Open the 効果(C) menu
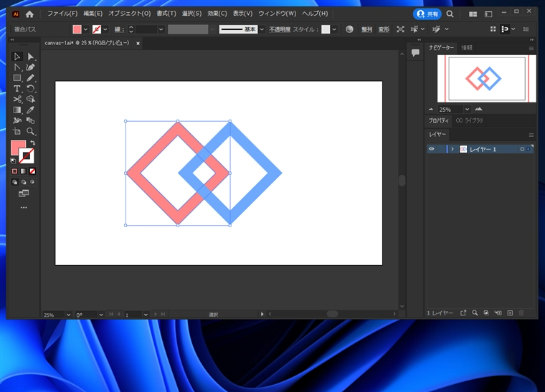The height and width of the screenshot is (392, 545). coord(217,14)
